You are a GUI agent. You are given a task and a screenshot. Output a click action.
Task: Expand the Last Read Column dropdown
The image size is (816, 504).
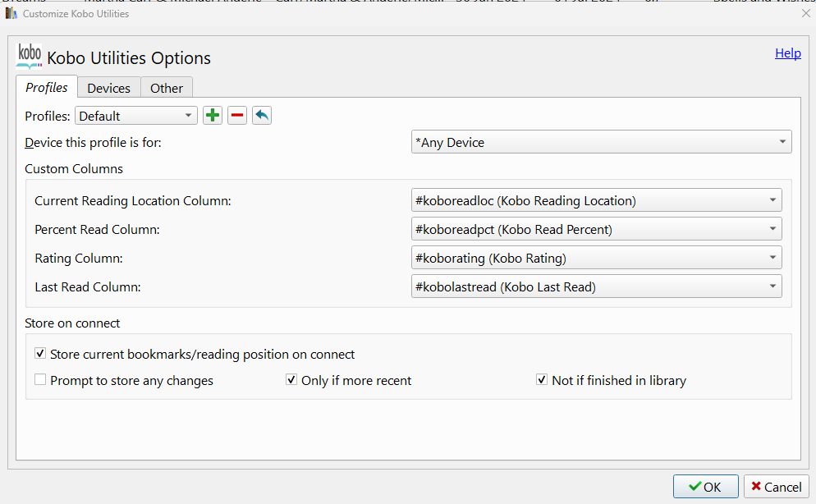[x=596, y=286]
